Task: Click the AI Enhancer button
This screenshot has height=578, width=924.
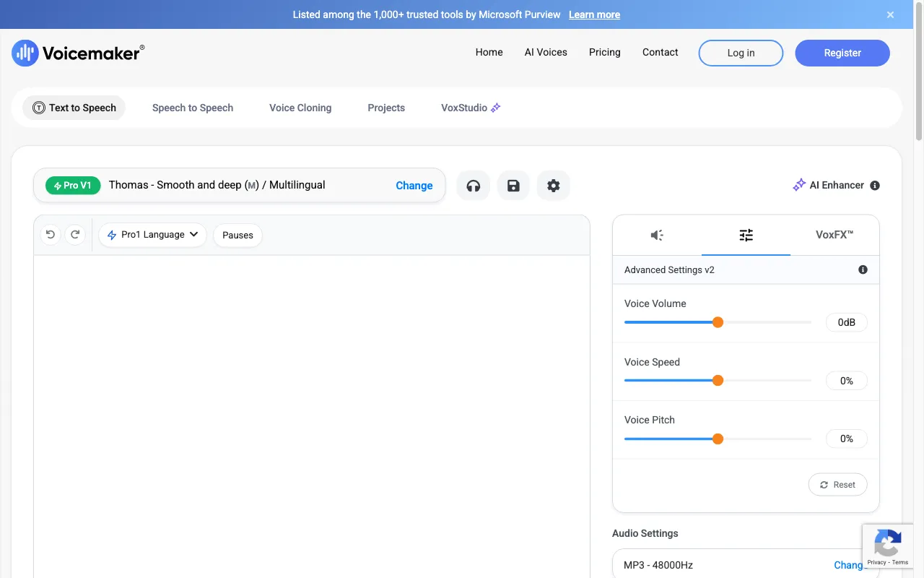Action: tap(828, 186)
